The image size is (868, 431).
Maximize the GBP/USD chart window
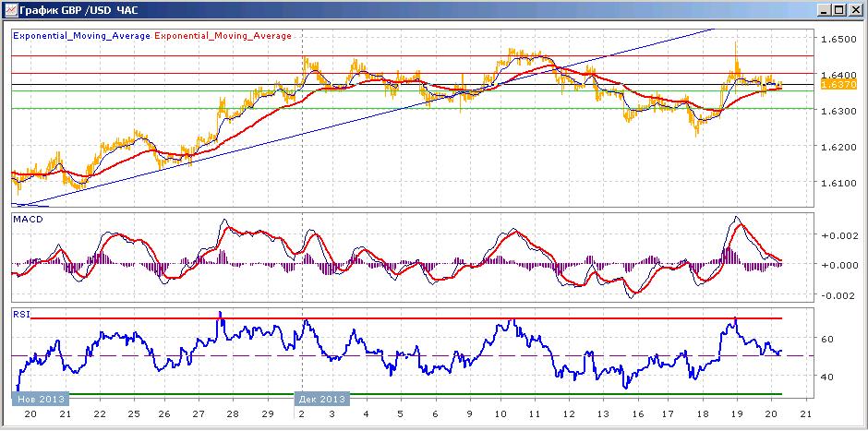(x=839, y=9)
